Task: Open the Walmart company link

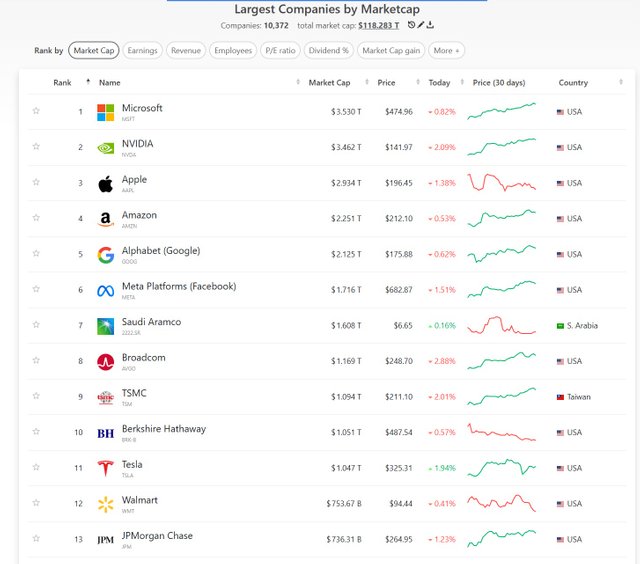Action: [140, 500]
